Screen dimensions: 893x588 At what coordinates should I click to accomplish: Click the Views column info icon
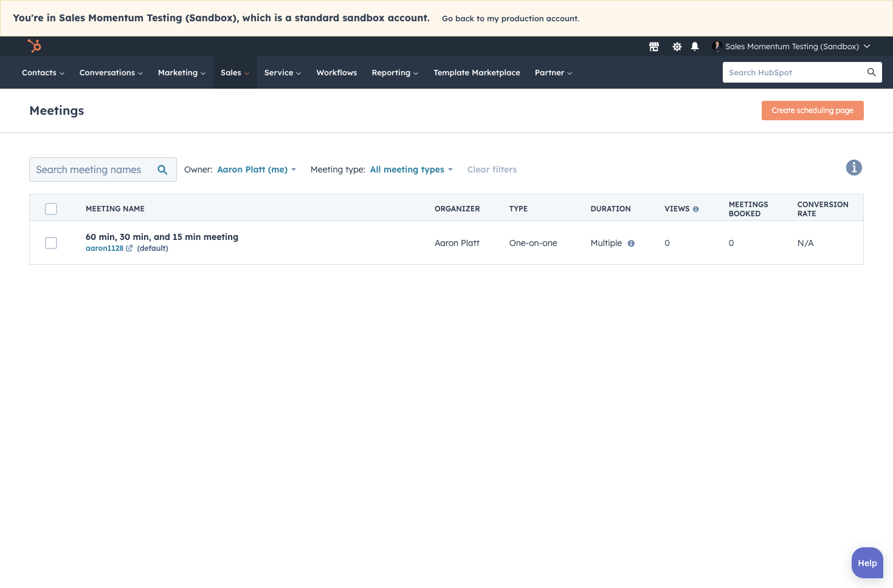pyautogui.click(x=696, y=209)
